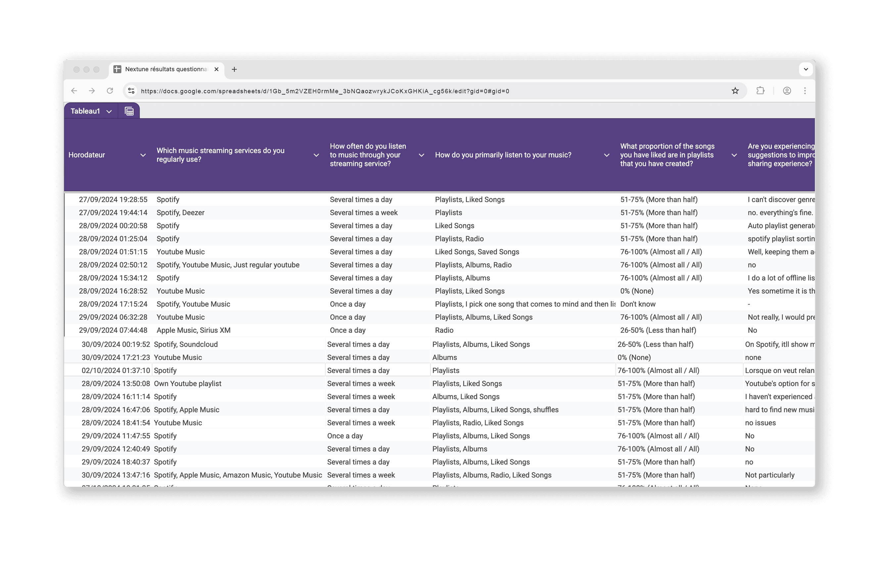Select the Nextune résultats browser tab

166,69
